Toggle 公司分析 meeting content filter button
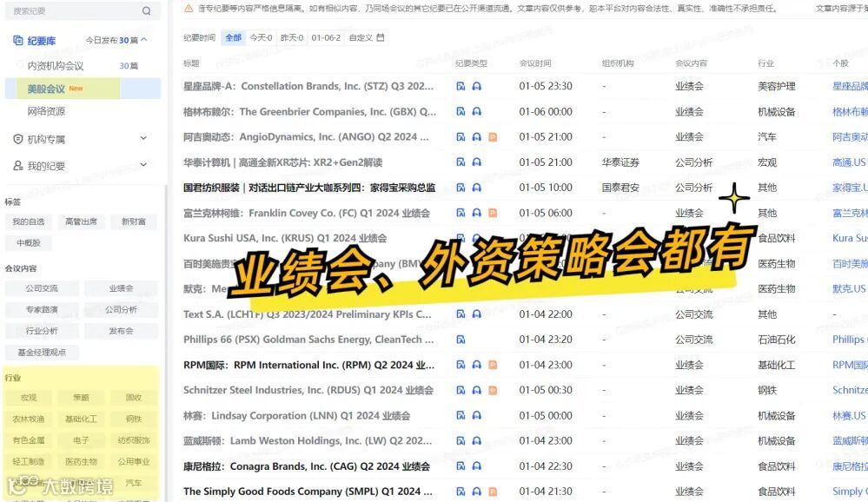 point(121,310)
